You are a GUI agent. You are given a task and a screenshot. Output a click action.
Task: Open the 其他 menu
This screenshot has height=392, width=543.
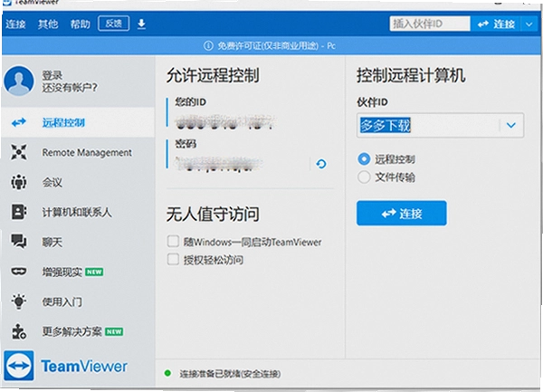(48, 24)
